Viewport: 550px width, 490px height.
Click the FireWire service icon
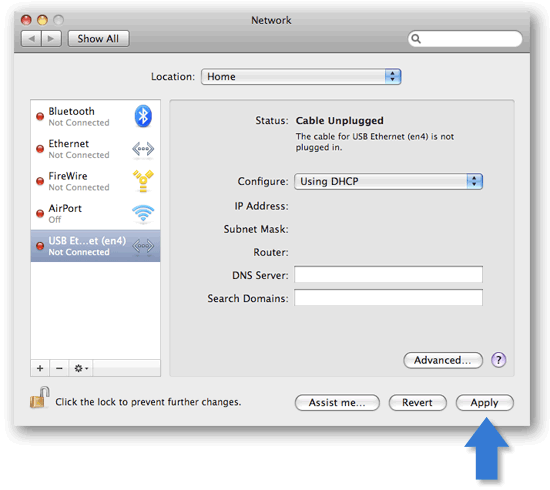coord(143,181)
